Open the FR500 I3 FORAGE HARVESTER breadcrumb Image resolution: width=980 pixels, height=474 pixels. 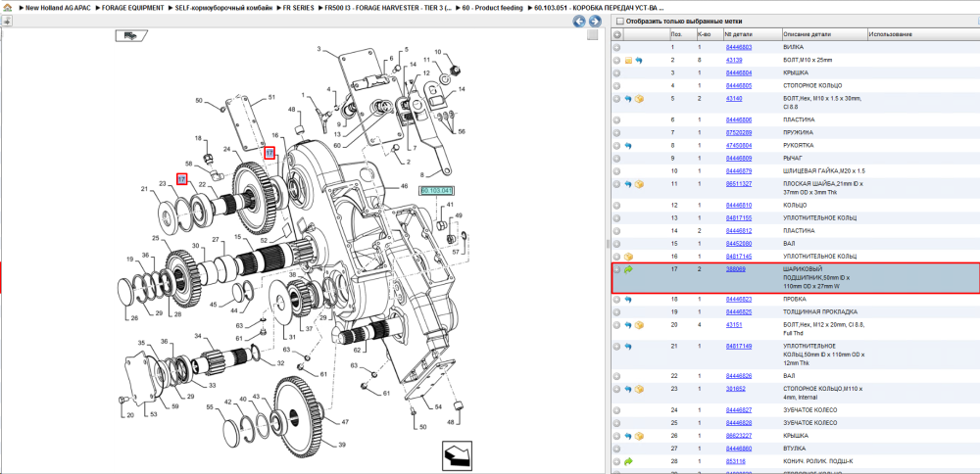[389, 8]
